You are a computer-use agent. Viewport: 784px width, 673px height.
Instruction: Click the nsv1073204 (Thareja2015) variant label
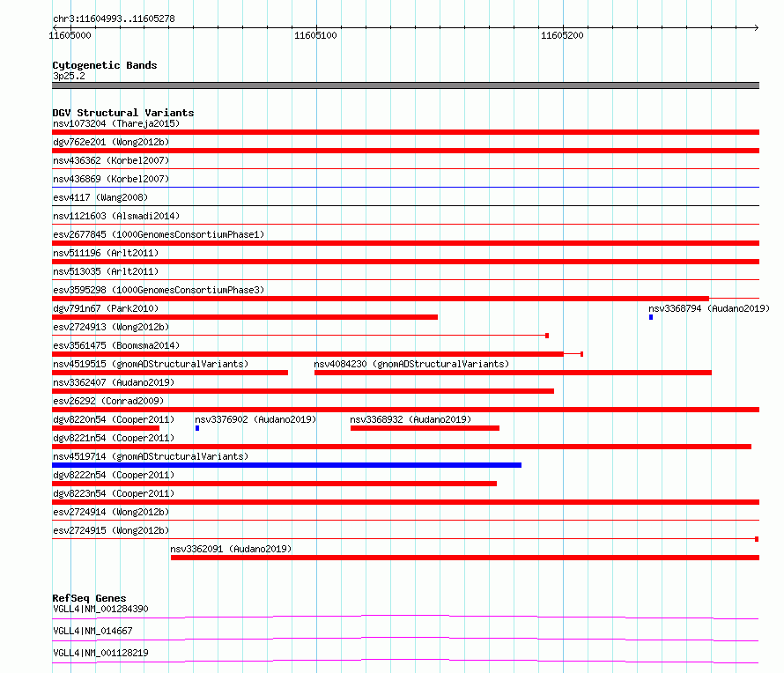click(116, 123)
